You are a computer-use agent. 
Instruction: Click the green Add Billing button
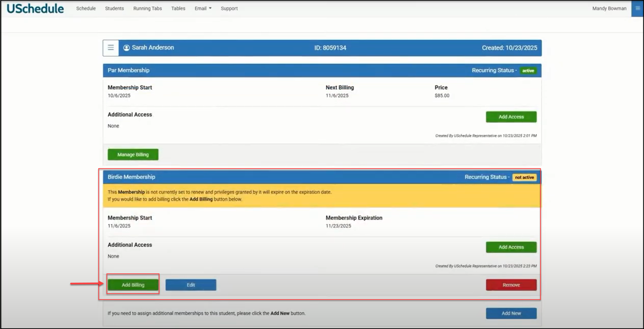(133, 285)
